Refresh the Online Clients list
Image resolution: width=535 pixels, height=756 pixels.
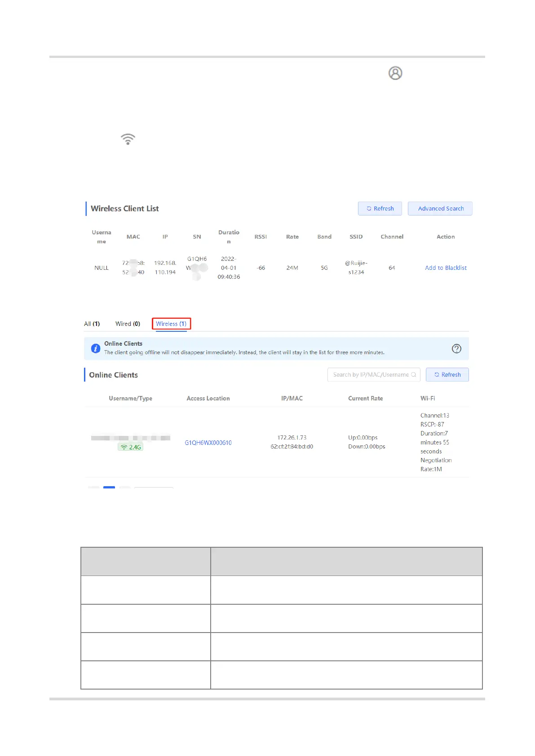[x=447, y=374]
